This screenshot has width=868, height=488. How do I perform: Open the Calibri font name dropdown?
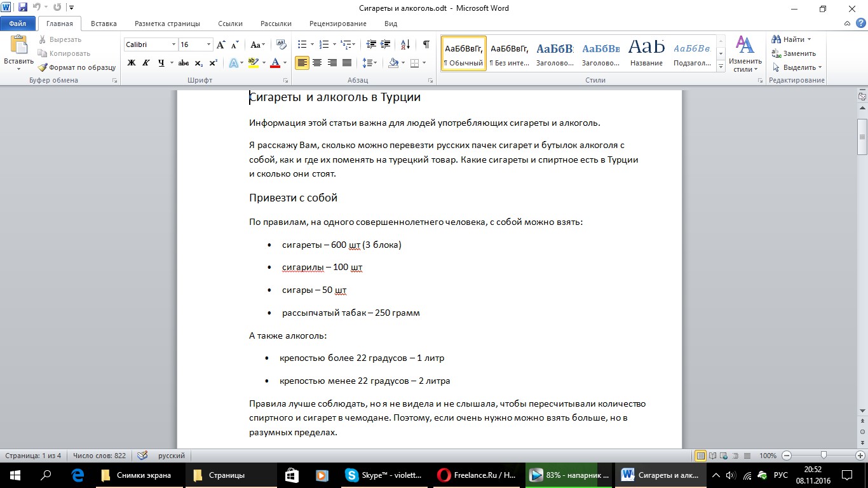pyautogui.click(x=173, y=44)
